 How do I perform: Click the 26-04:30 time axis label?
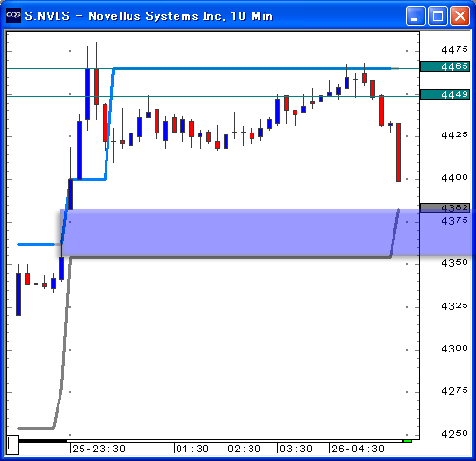point(358,449)
